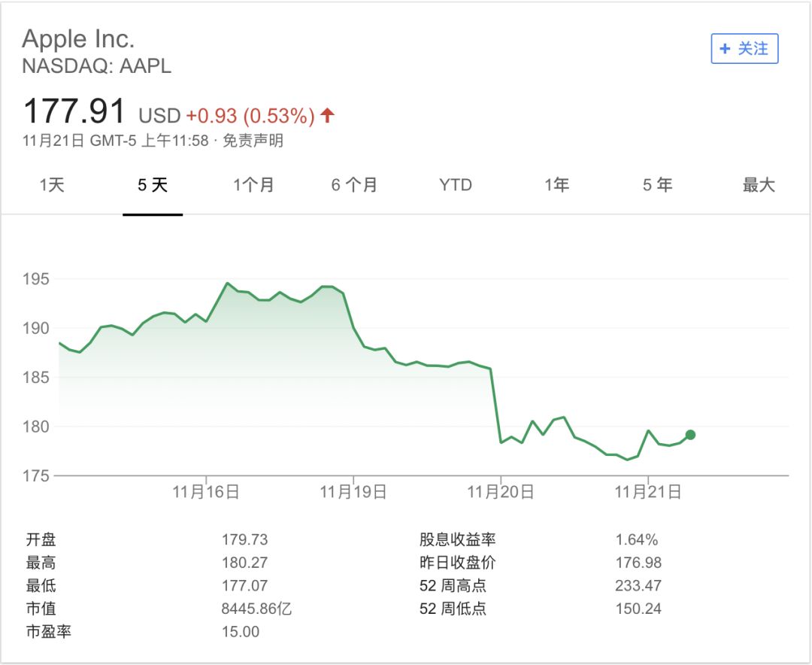Select the 1年 time range

coord(556,185)
